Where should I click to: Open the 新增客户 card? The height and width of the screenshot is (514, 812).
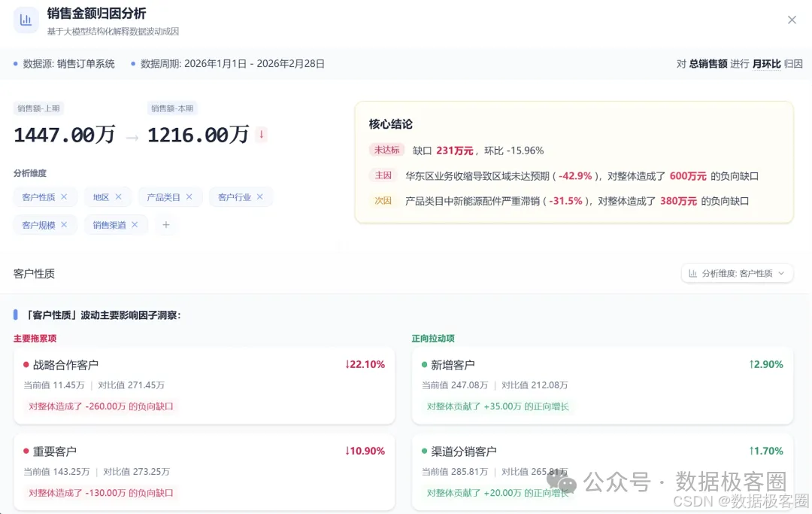coord(602,385)
